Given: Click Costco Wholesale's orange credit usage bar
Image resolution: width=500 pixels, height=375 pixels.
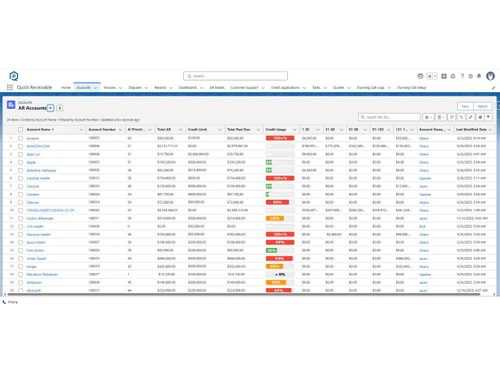Looking at the screenshot, I should 275,218.
